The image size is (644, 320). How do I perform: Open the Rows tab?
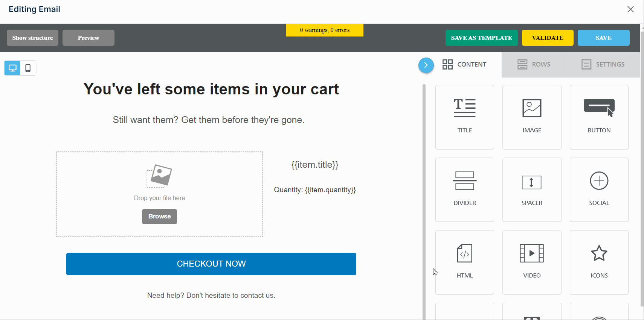pyautogui.click(x=534, y=65)
